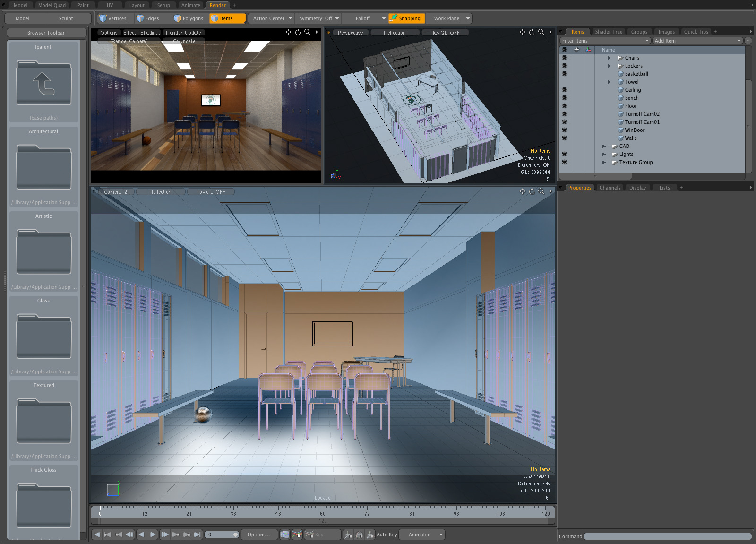Step to next frame
756x544 pixels.
click(164, 535)
